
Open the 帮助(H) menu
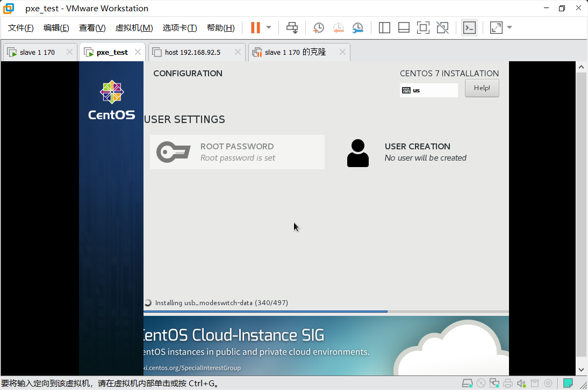(x=221, y=28)
